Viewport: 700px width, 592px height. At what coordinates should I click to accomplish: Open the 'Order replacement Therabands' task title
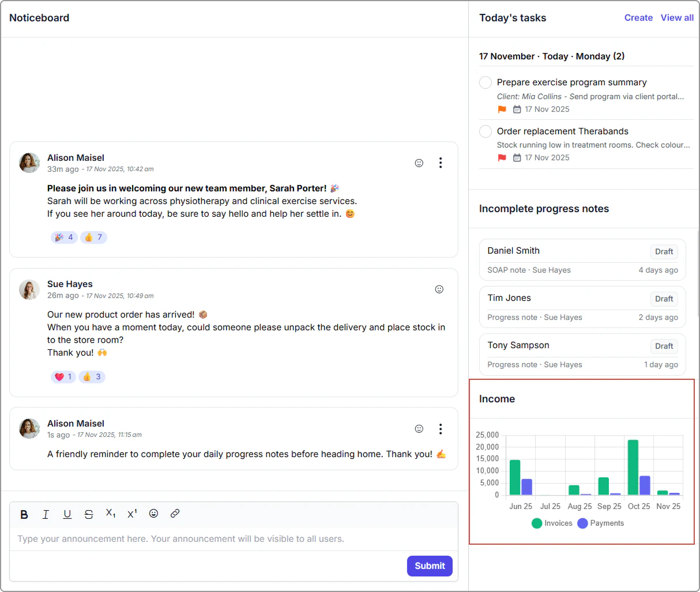(563, 131)
